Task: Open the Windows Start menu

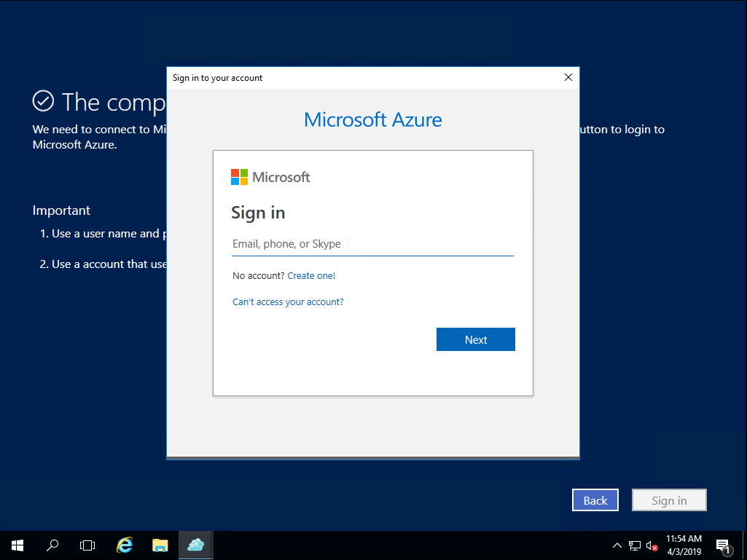Action: [17, 545]
